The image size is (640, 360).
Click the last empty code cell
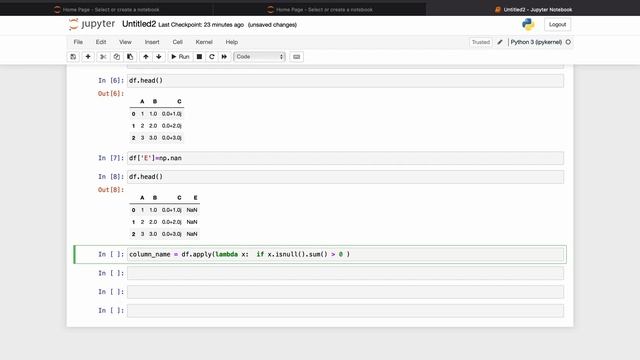(345, 311)
